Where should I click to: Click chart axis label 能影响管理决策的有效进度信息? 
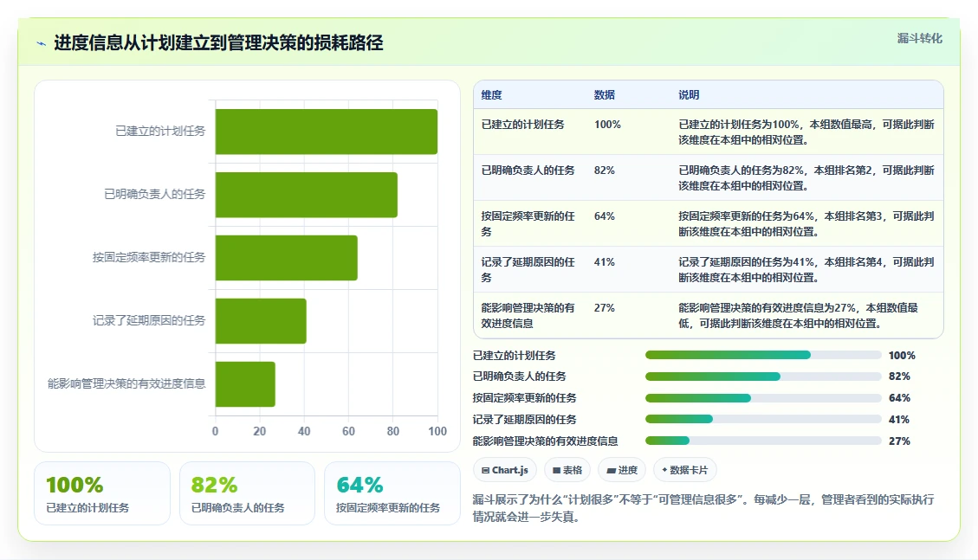126,383
